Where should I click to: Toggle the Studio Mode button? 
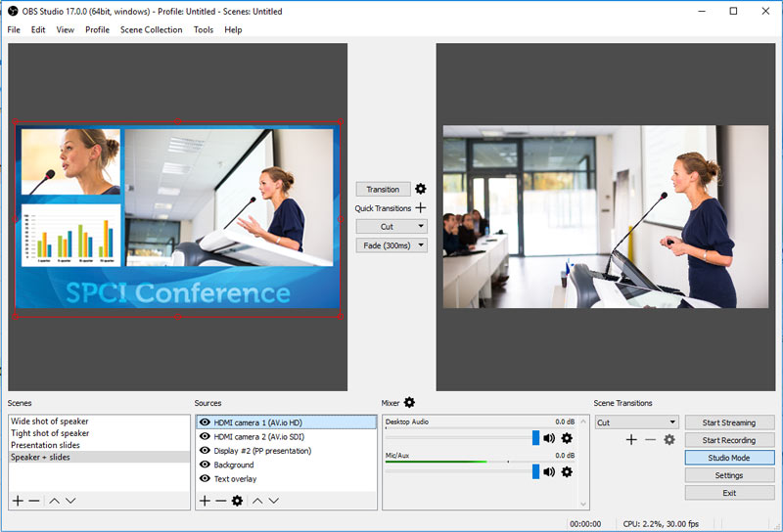(729, 458)
